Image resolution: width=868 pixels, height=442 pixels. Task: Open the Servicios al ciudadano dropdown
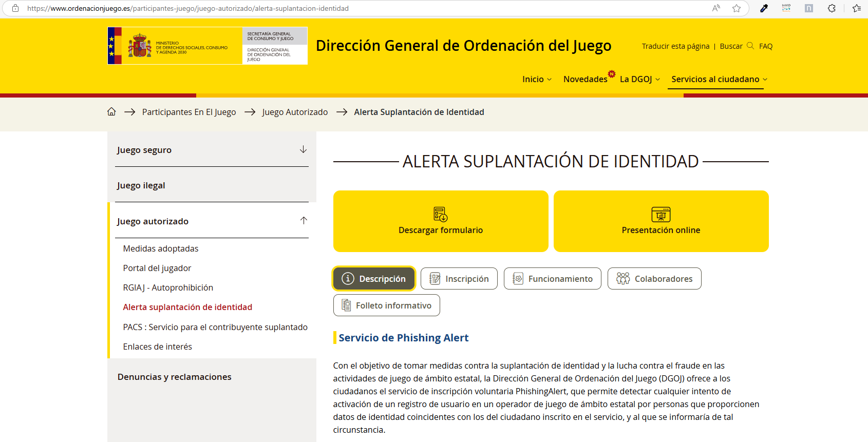pos(719,79)
